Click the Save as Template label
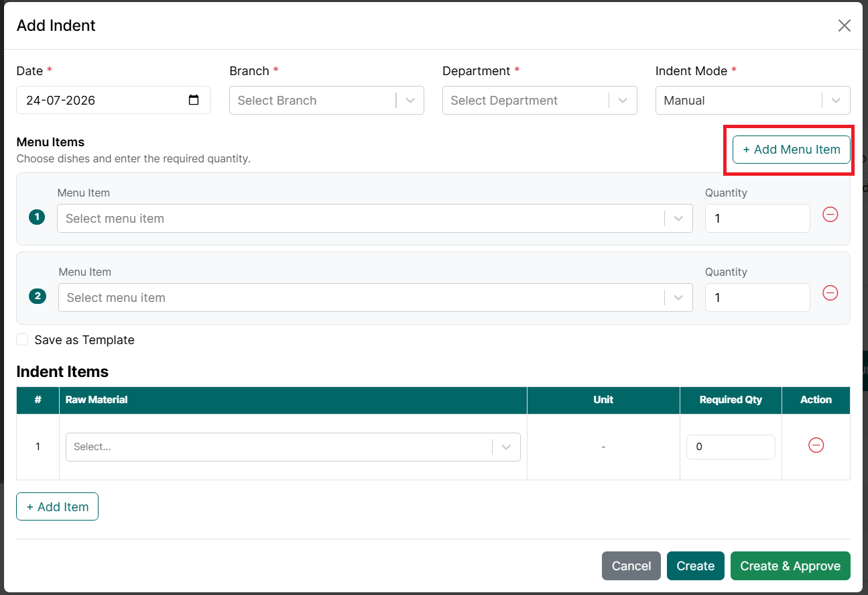 [84, 340]
